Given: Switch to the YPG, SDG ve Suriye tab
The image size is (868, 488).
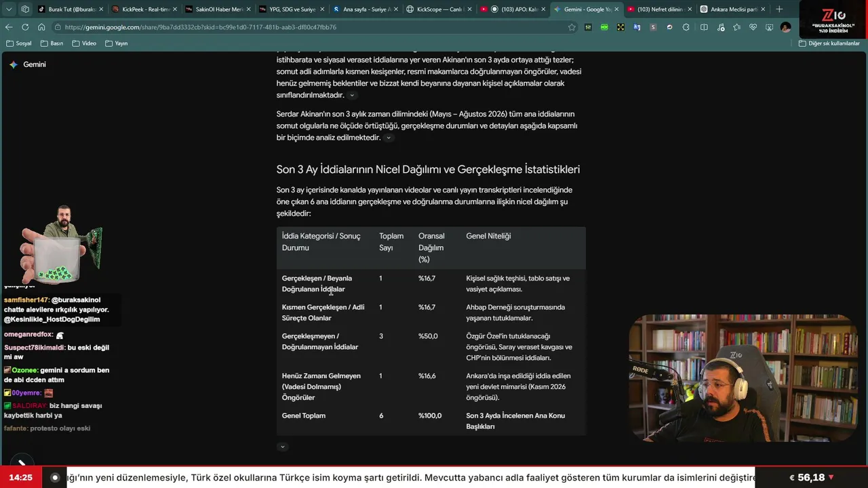Looking at the screenshot, I should coord(292,9).
